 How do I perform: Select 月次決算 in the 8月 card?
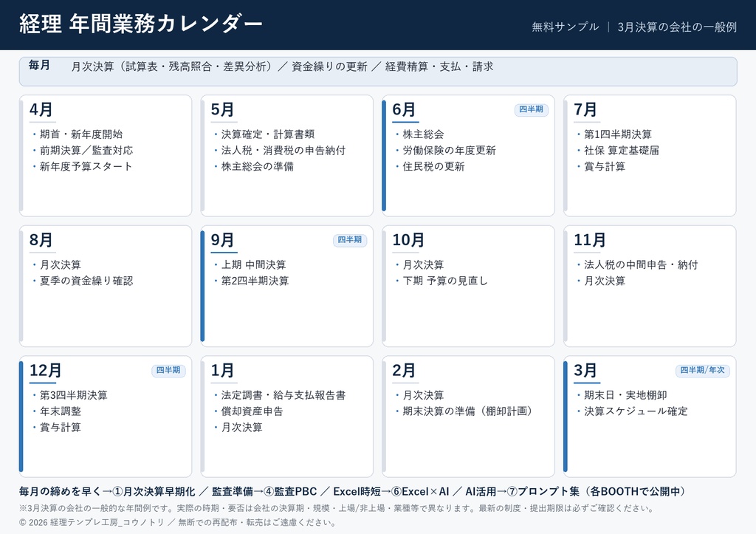[x=61, y=264]
